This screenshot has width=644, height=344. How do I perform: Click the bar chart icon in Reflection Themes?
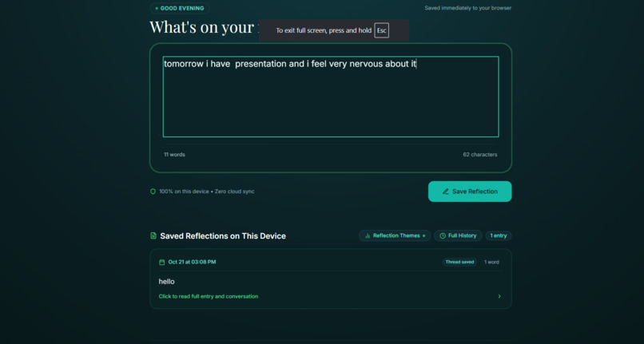[368, 235]
